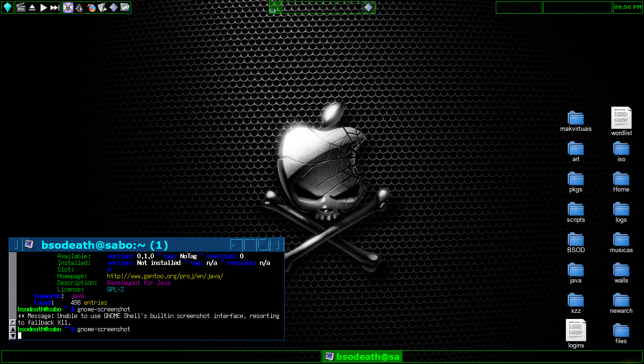This screenshot has height=364, width=644.
Task: Select the bsodeath@sa taskbar entry
Action: point(362,356)
